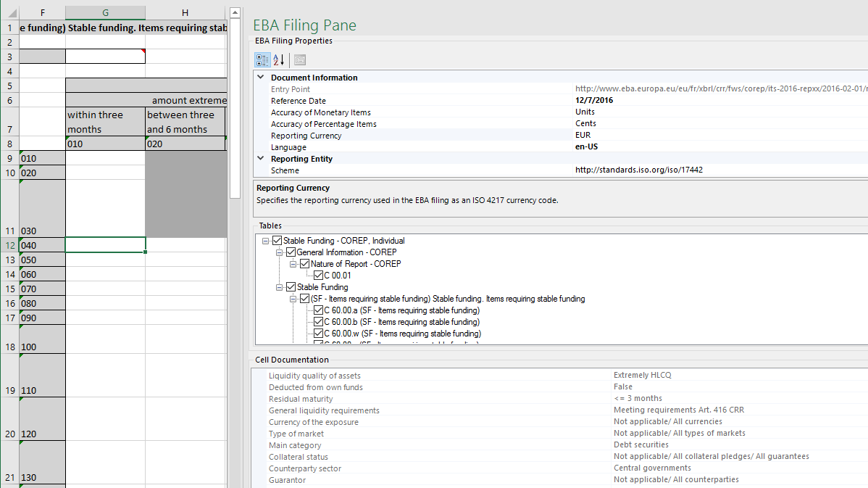The image size is (868, 488).
Task: Select General Information - COREP tree label
Action: click(x=346, y=252)
